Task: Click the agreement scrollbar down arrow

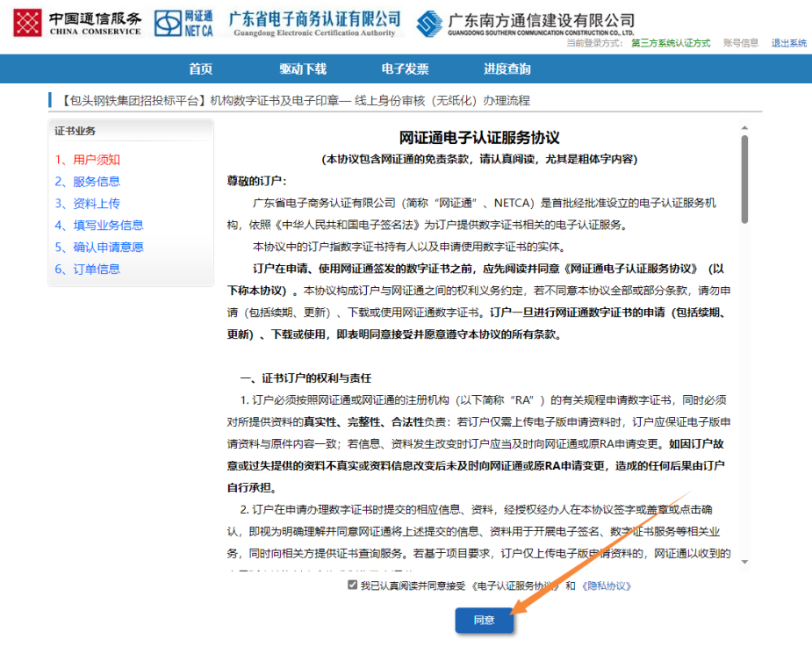Action: click(x=744, y=562)
